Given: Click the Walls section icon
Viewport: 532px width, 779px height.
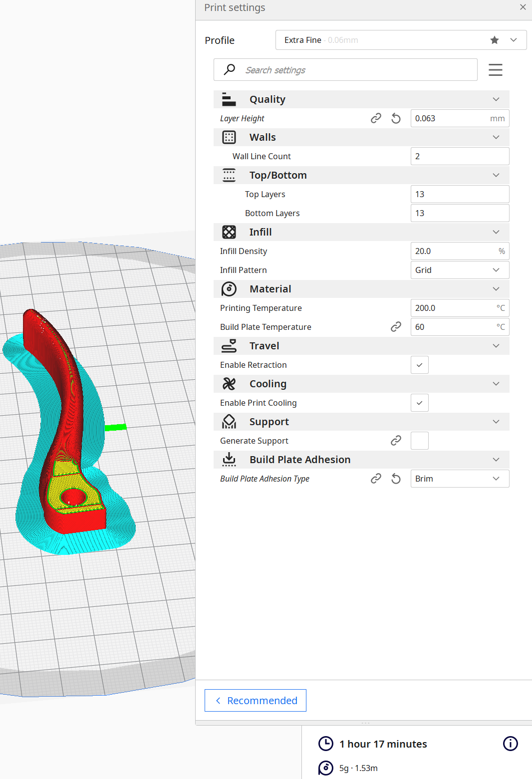Looking at the screenshot, I should [x=229, y=137].
